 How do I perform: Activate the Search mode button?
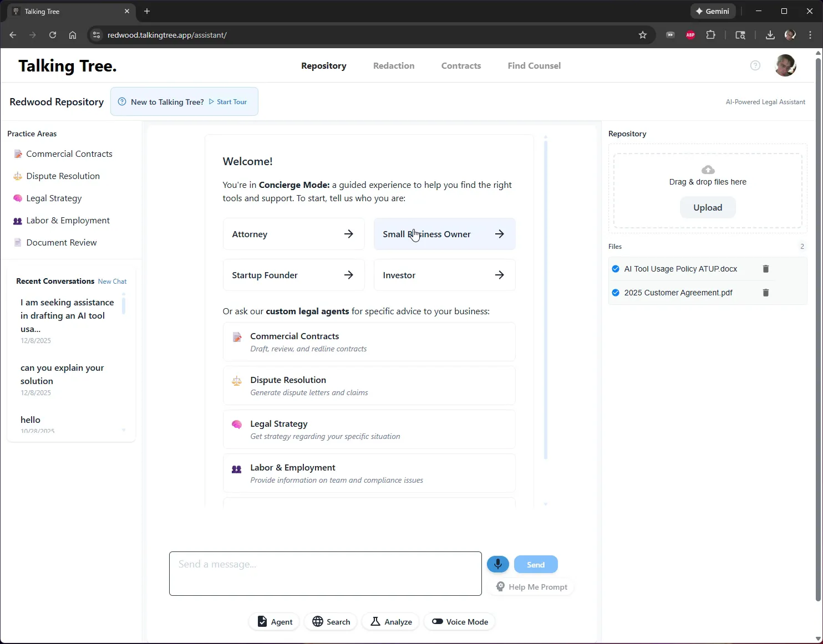pyautogui.click(x=331, y=622)
